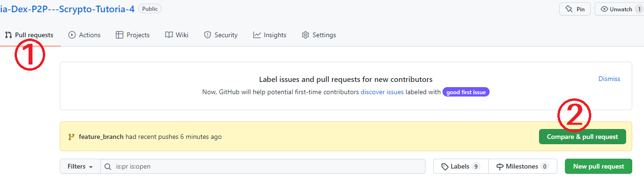
Task: Switch to the Insights tab
Action: pos(275,35)
